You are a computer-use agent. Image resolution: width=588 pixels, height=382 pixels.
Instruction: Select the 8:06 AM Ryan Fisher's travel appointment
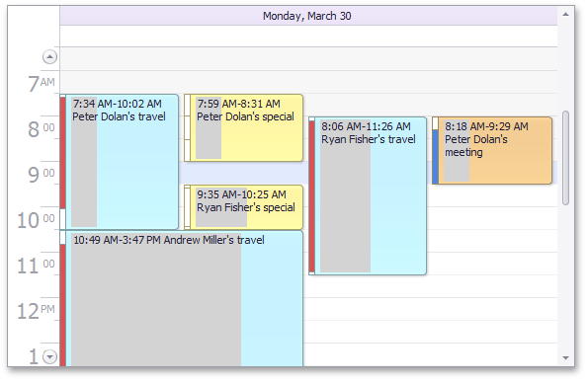368,195
